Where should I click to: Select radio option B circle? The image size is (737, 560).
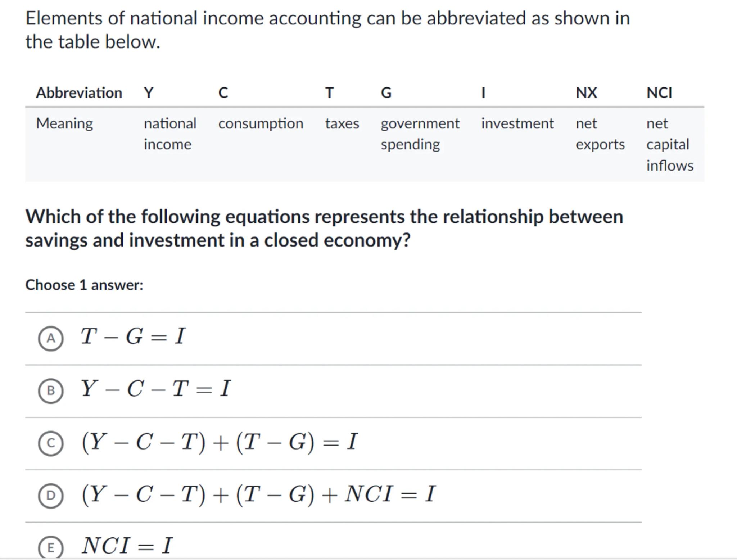(51, 390)
